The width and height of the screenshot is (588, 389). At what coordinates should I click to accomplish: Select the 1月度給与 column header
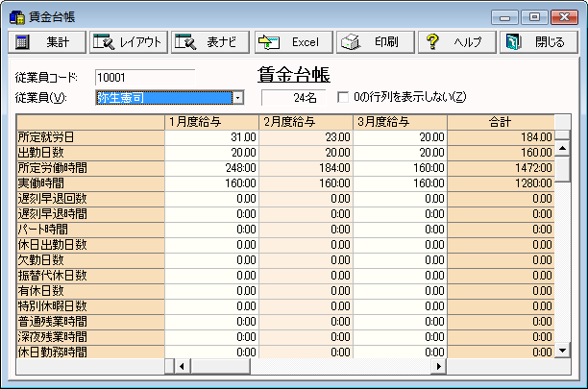click(212, 122)
